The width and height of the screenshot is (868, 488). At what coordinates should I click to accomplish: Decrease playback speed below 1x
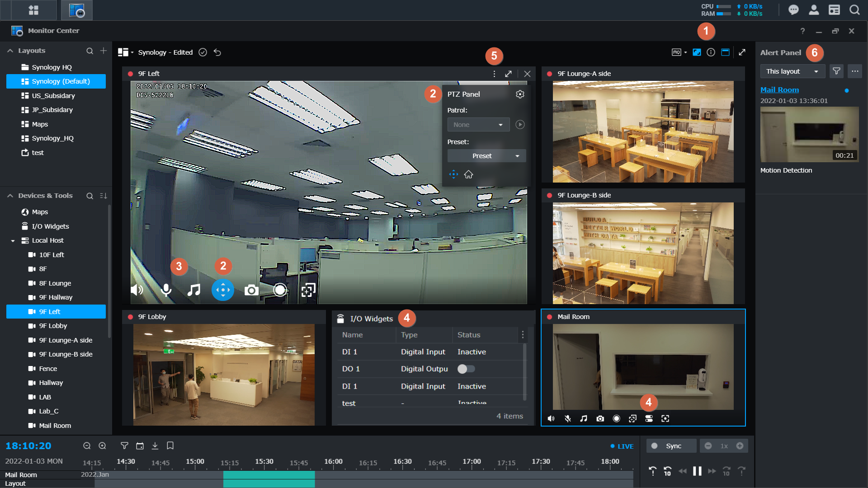[708, 446]
